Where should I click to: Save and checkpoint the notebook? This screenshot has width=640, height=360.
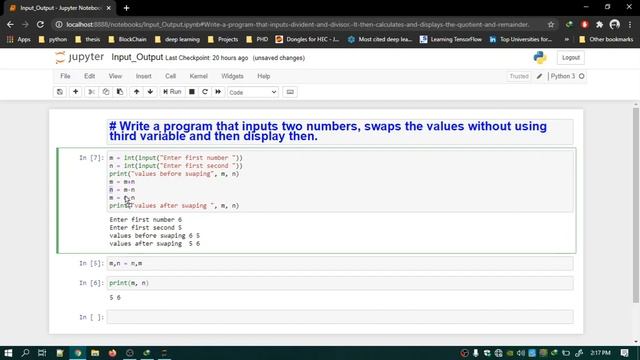pos(60,92)
